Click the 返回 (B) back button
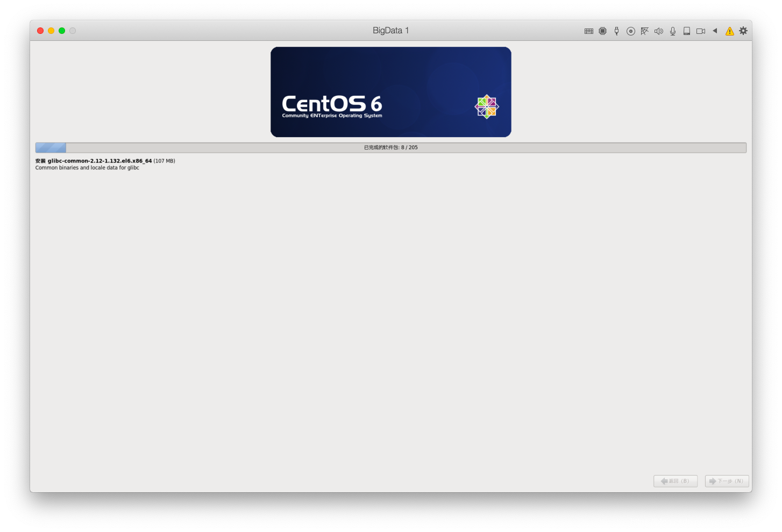782x532 pixels. point(676,481)
